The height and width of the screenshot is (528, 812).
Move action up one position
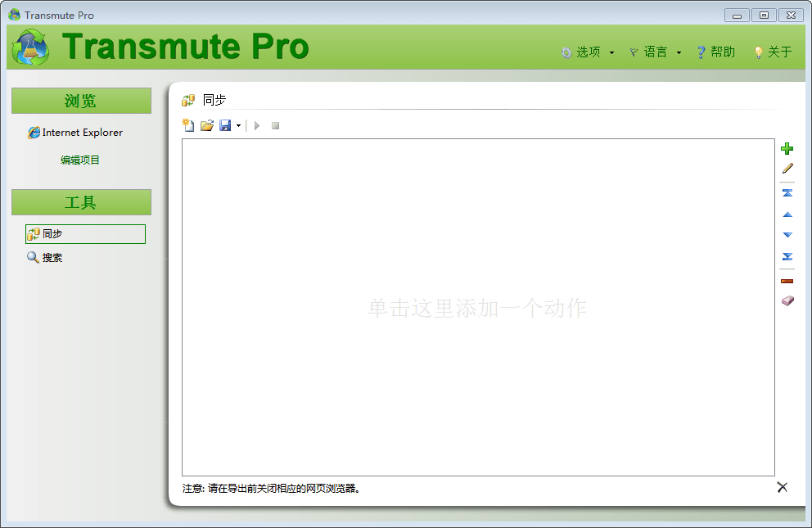(787, 214)
